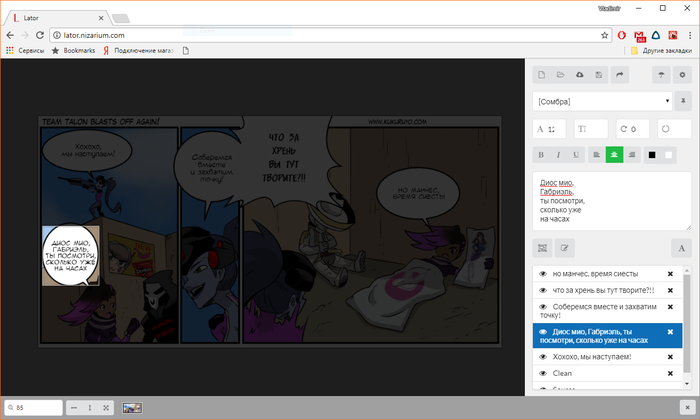Align text left
This screenshot has height=420, width=700.
596,155
